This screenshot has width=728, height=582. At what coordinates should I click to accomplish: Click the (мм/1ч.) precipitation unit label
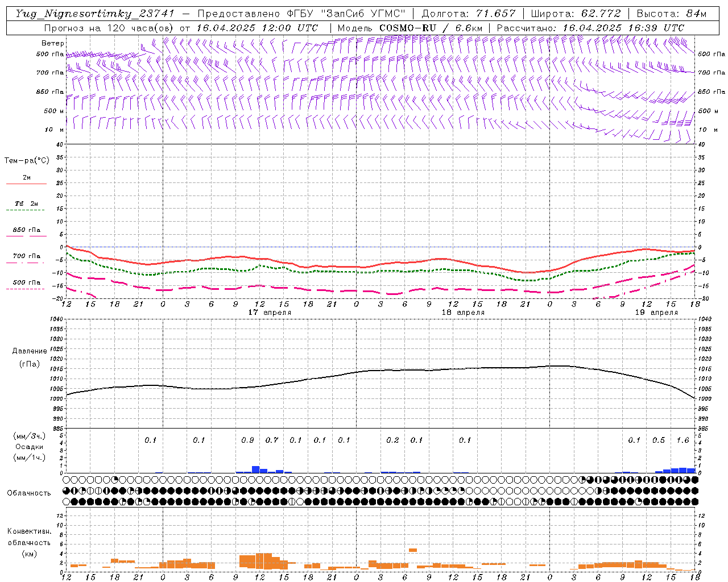30,458
